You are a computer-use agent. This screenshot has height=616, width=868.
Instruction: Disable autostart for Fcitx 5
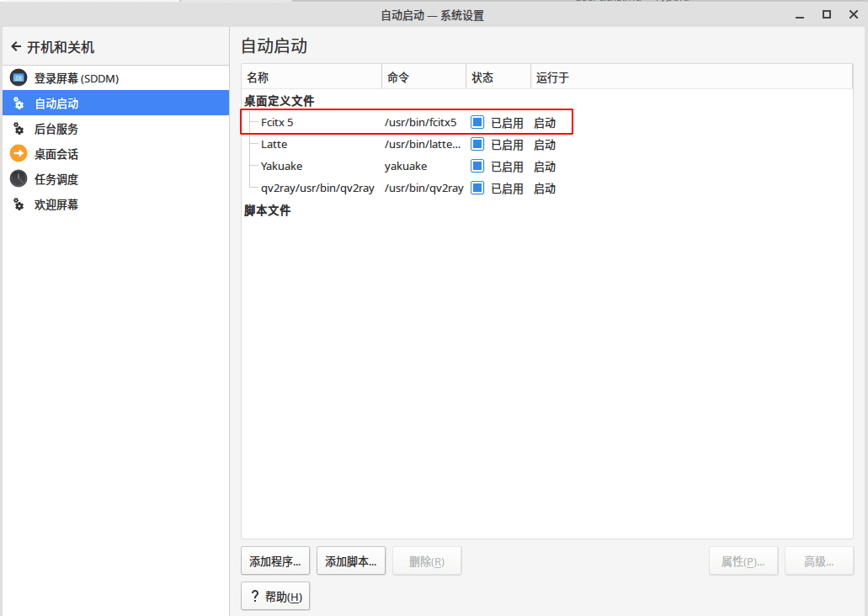pos(477,122)
